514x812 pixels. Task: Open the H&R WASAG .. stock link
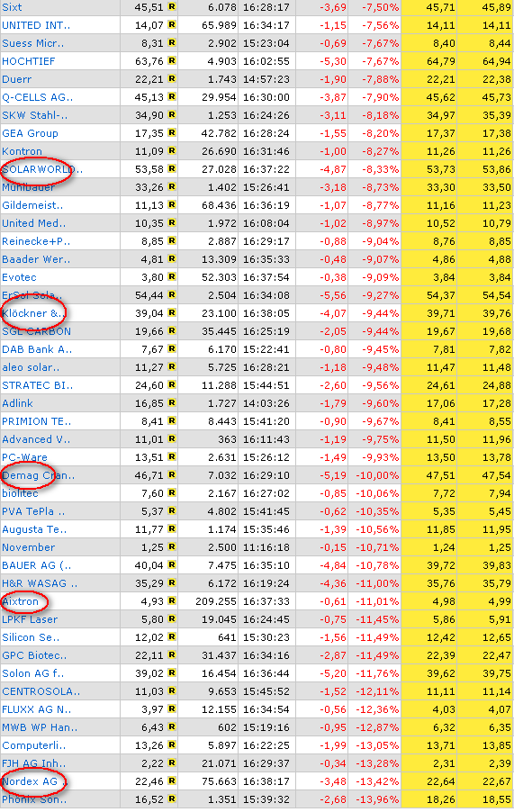click(40, 583)
